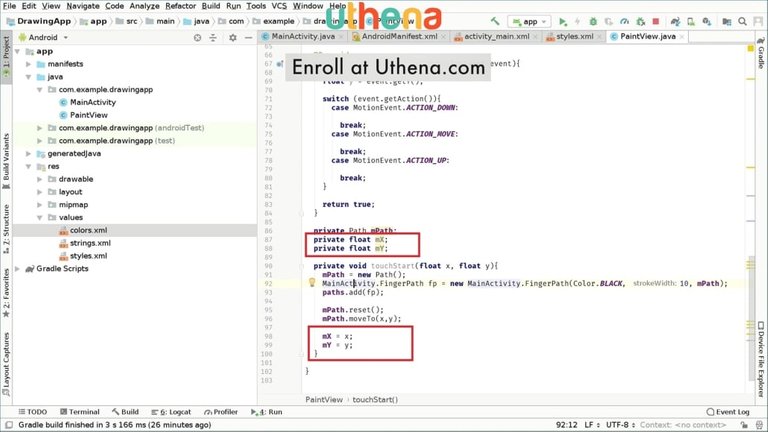This screenshot has width=768, height=432.
Task: Open the Build menu
Action: [211, 6]
